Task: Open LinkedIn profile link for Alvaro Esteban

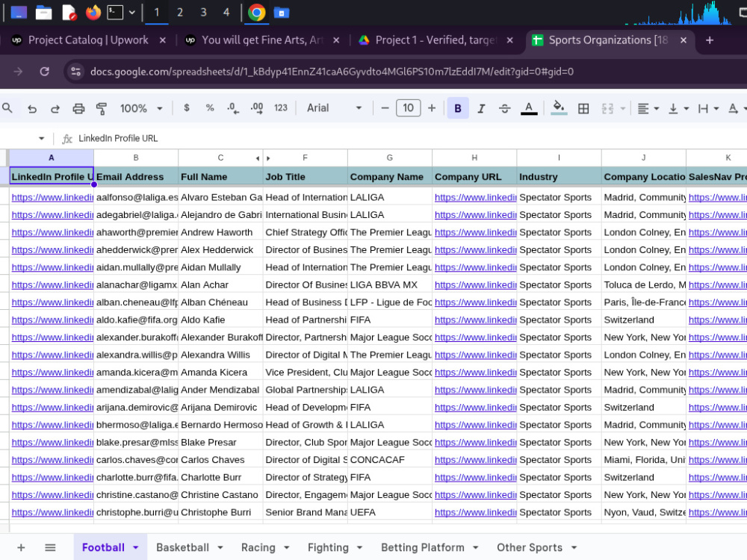Action: (52, 197)
